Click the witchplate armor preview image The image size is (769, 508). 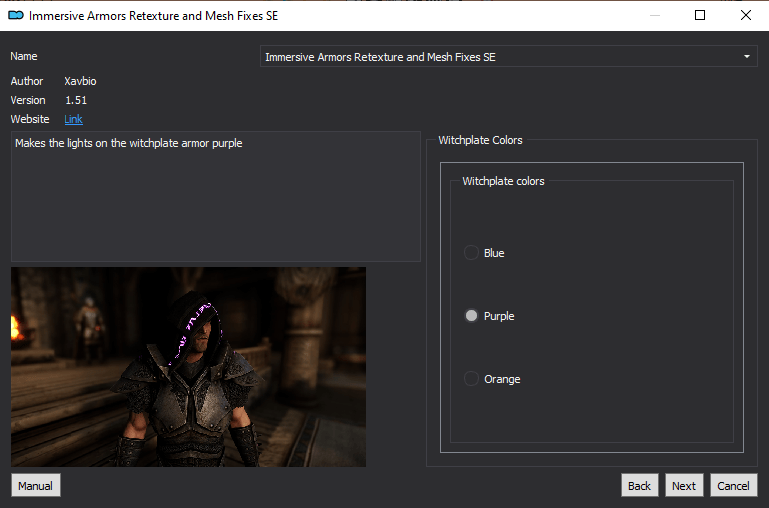tap(188, 367)
